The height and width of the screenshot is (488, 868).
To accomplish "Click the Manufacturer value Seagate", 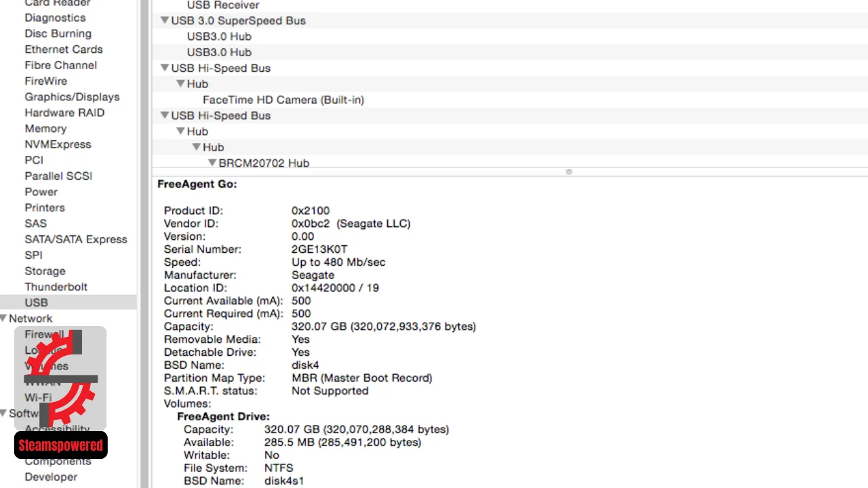I will tap(313, 275).
